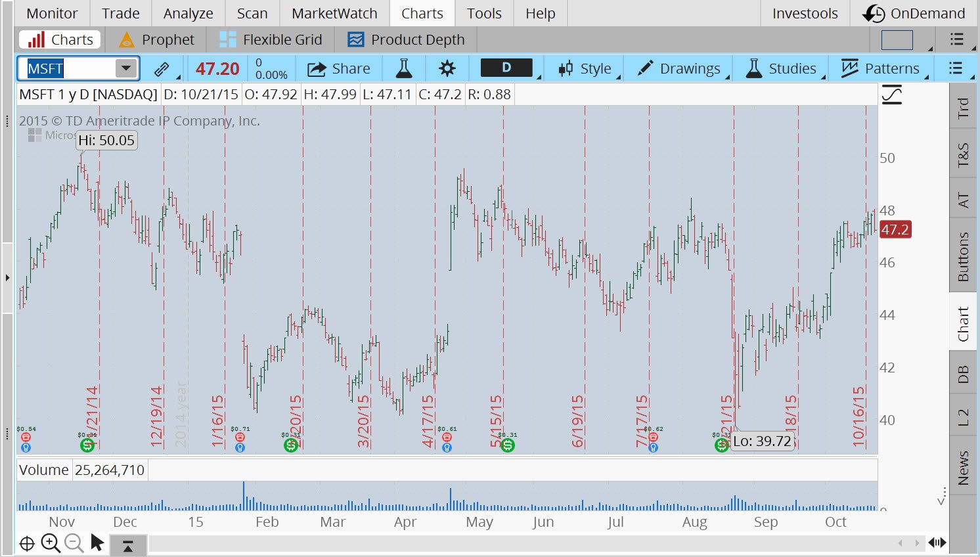
Task: Open the Flexible Grid sub-tab
Action: [x=271, y=39]
